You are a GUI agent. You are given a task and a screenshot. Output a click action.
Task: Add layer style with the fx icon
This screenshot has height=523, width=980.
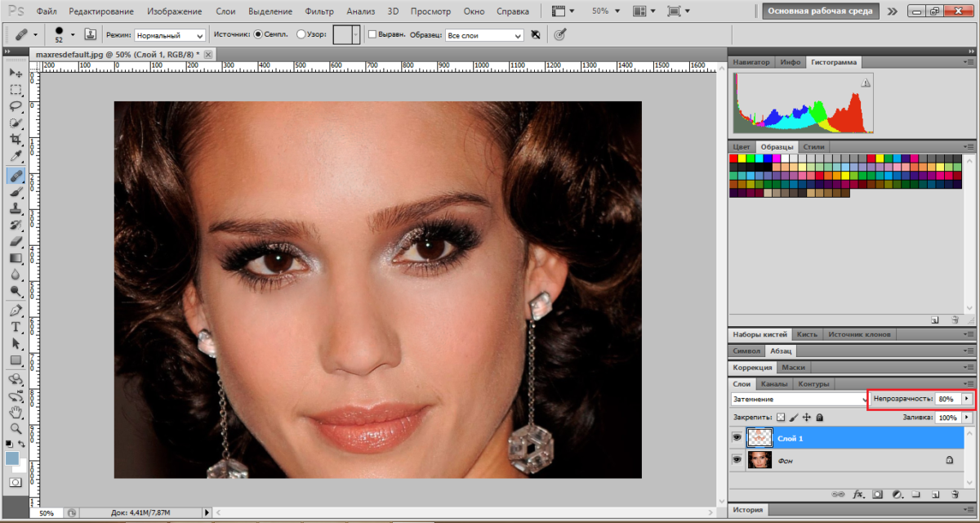point(858,494)
